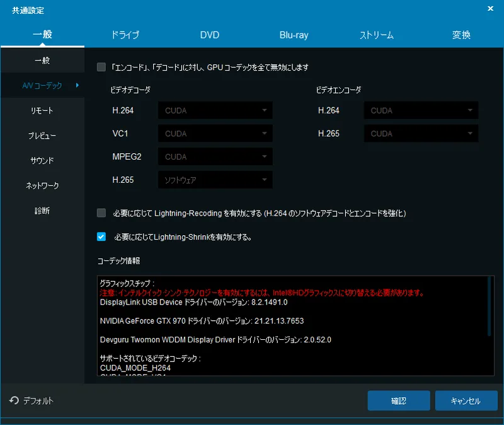The height and width of the screenshot is (425, 504).
Task: Click the キャンセル button
Action: click(466, 400)
